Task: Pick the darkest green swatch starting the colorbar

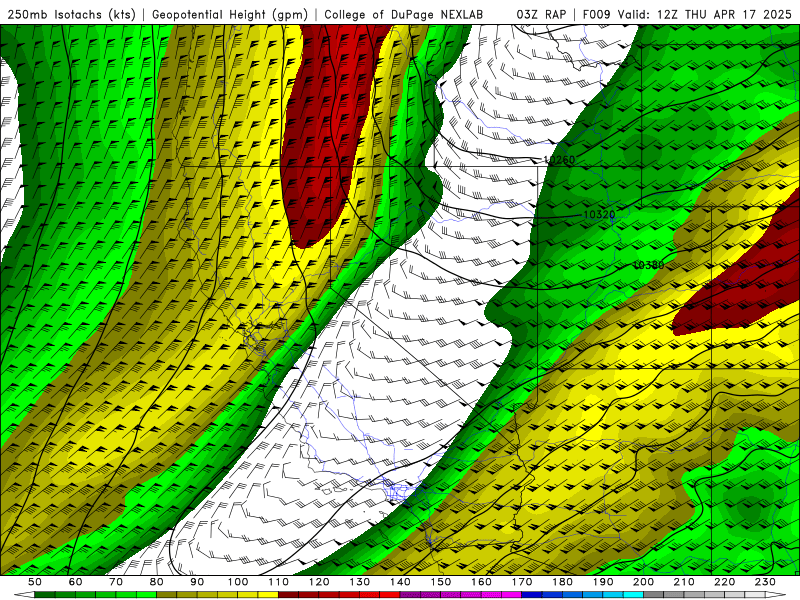Action: pos(44,594)
